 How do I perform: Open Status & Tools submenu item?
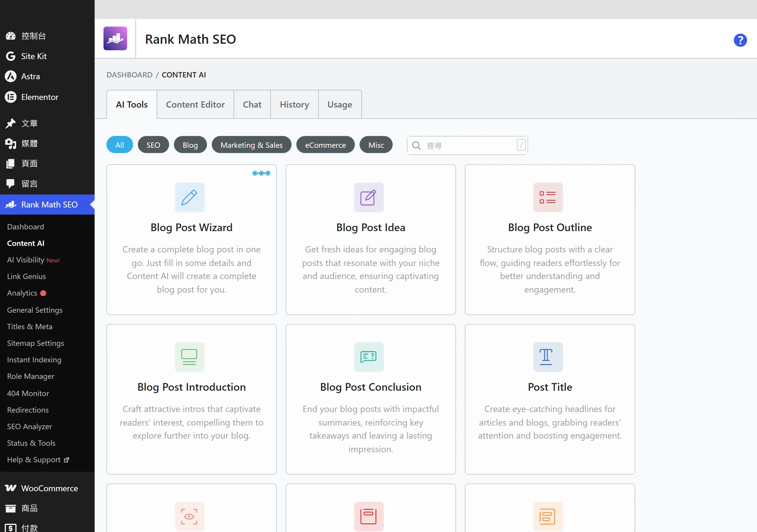tap(31, 443)
